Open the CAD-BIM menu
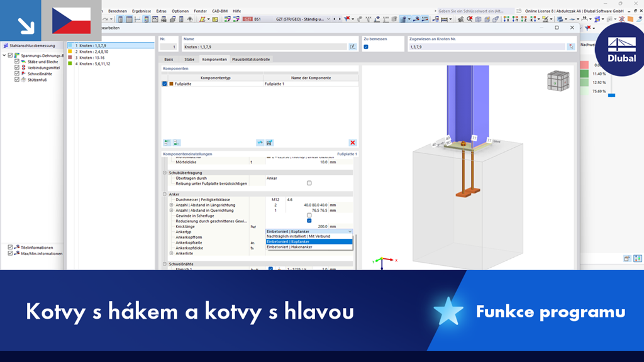 pos(219,11)
